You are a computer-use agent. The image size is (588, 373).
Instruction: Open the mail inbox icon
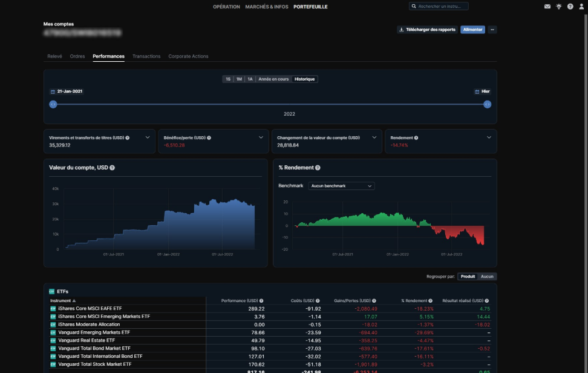(547, 7)
